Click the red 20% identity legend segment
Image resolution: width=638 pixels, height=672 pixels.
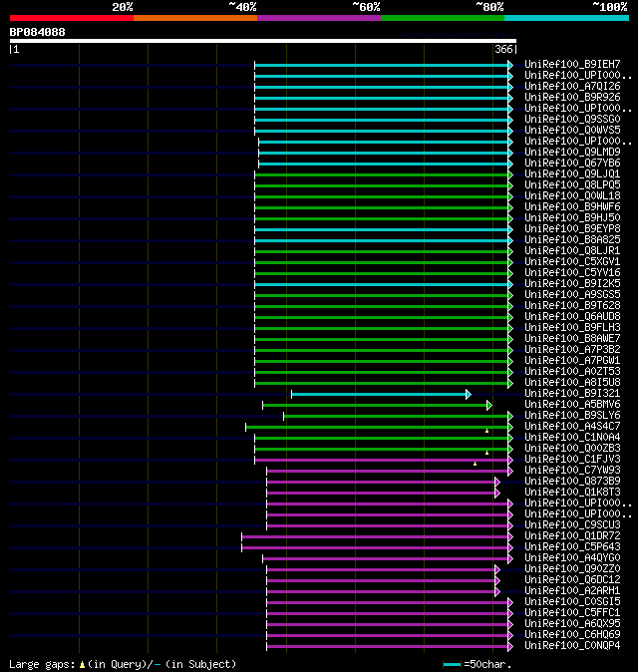72,18
